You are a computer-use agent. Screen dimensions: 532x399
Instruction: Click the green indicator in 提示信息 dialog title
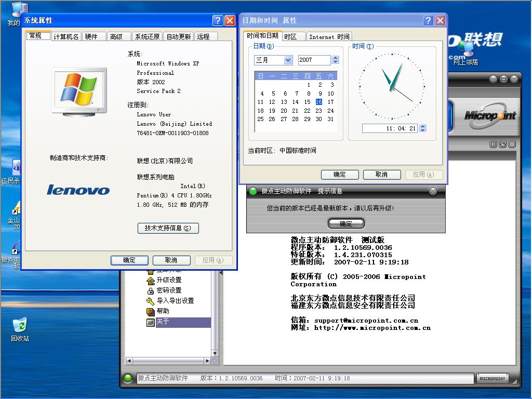tap(253, 191)
